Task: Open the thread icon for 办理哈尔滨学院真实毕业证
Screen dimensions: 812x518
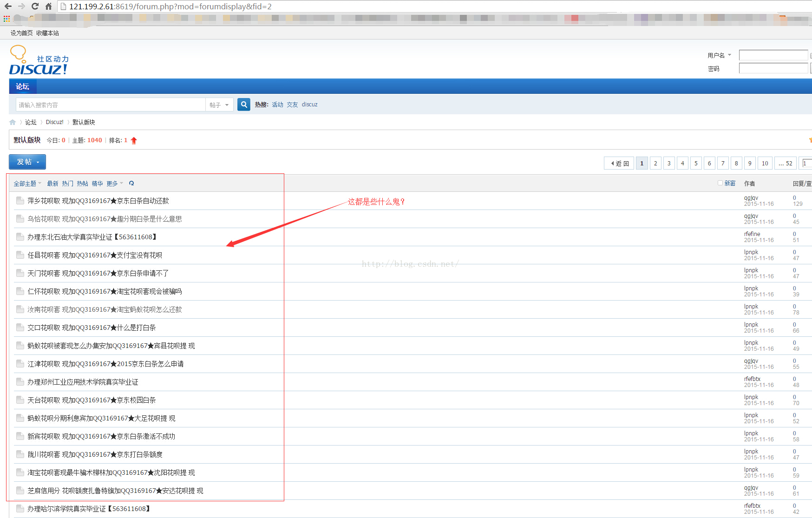Action: coord(20,509)
